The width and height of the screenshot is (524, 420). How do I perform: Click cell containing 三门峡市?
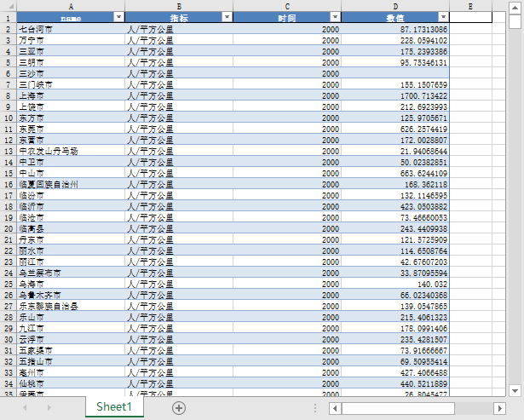pyautogui.click(x=71, y=85)
